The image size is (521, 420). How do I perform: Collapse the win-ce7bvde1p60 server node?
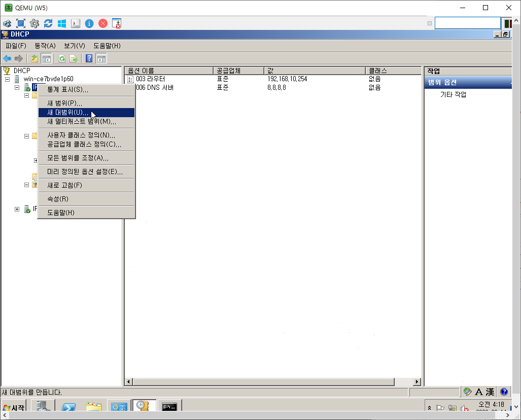click(x=7, y=79)
